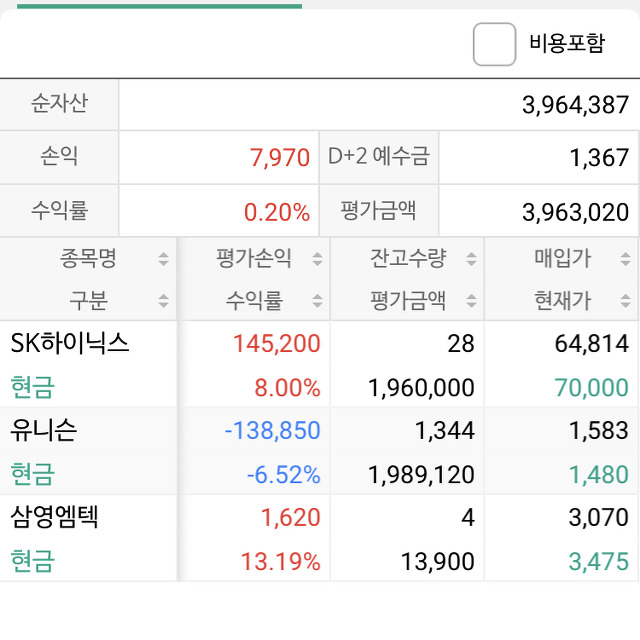This screenshot has height=640, width=640.
Task: Sort by 매입가 using its sort arrows
Action: [x=625, y=260]
